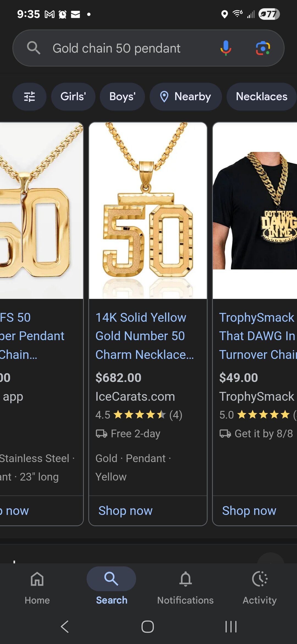Tap Shop now under IceCarats necklace
Screen dimensions: 297x644
(x=125, y=511)
